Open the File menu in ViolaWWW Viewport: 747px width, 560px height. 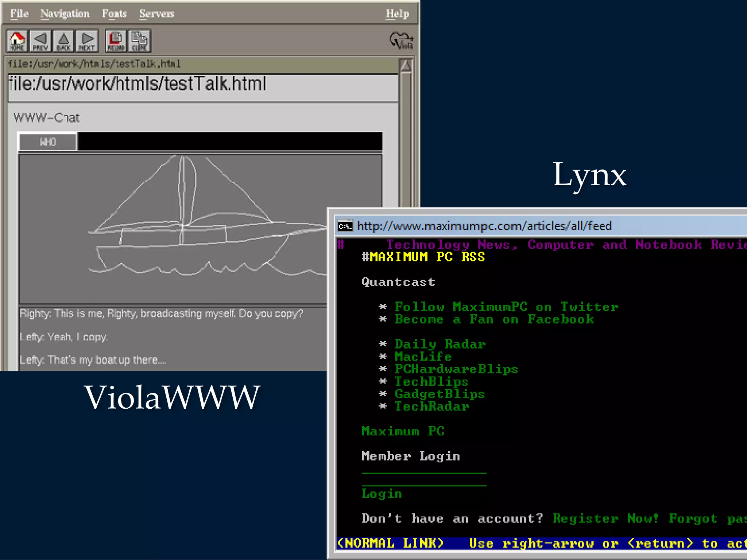(x=19, y=14)
